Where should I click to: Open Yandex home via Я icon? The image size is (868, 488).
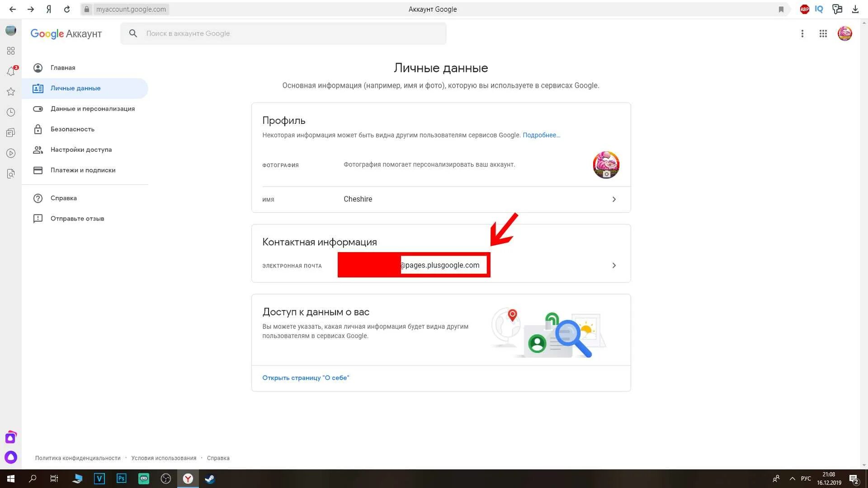(x=49, y=9)
